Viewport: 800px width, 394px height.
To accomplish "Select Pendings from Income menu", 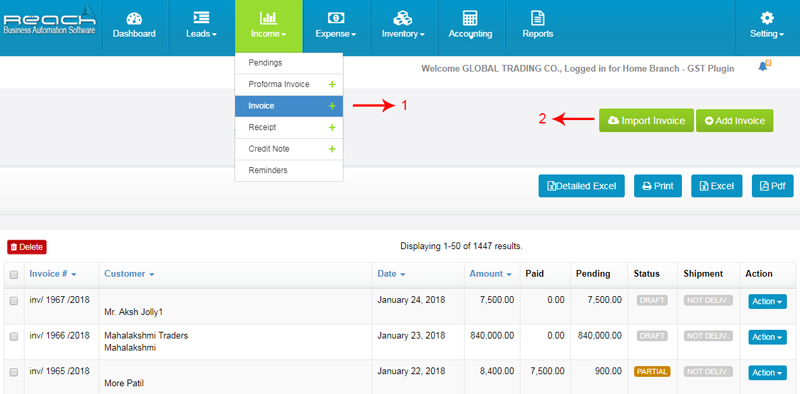I will click(x=289, y=63).
